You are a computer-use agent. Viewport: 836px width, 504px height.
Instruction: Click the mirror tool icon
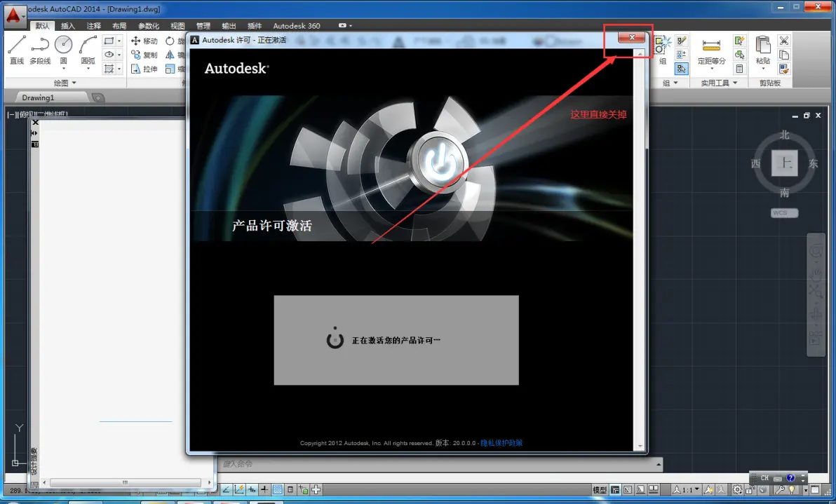pos(170,55)
